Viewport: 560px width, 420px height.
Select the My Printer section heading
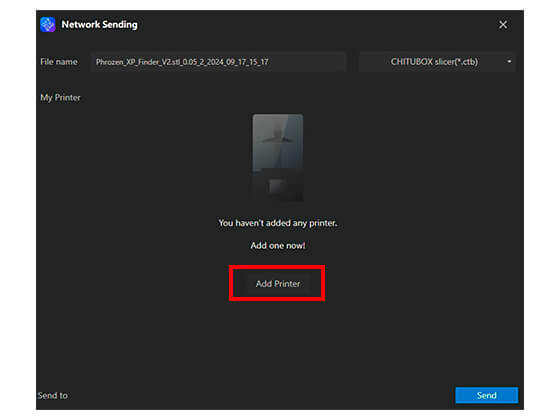tap(60, 98)
